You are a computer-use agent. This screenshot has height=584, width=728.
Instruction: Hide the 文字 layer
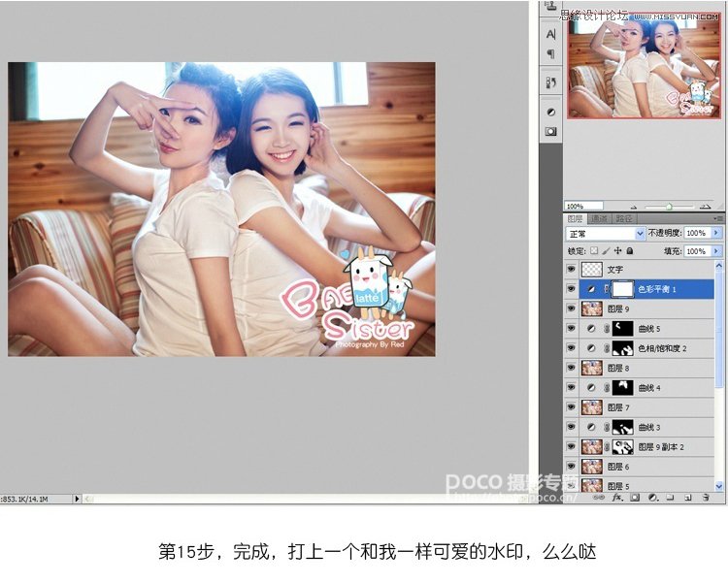point(571,269)
